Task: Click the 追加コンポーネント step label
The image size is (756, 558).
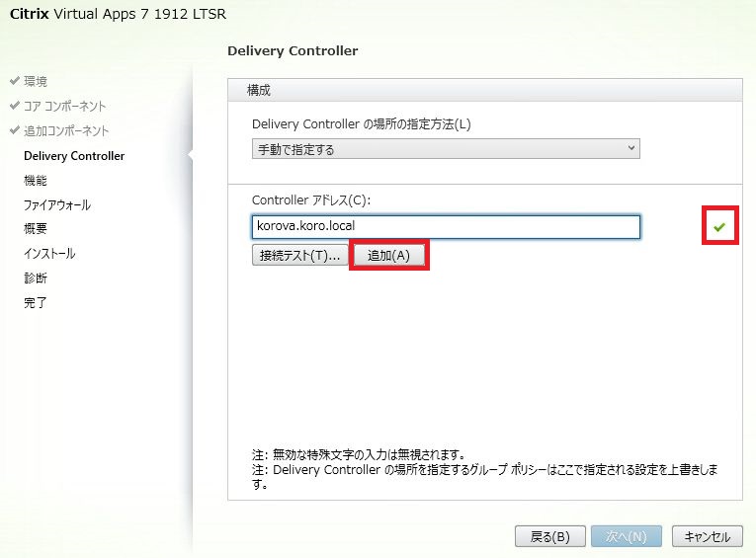Action: 66,130
